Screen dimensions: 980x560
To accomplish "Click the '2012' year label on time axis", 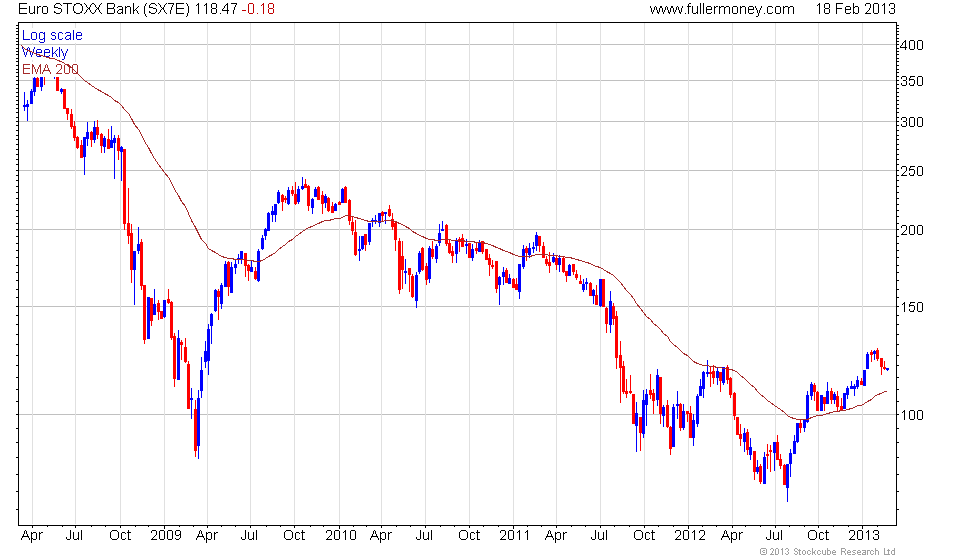I will pos(690,536).
